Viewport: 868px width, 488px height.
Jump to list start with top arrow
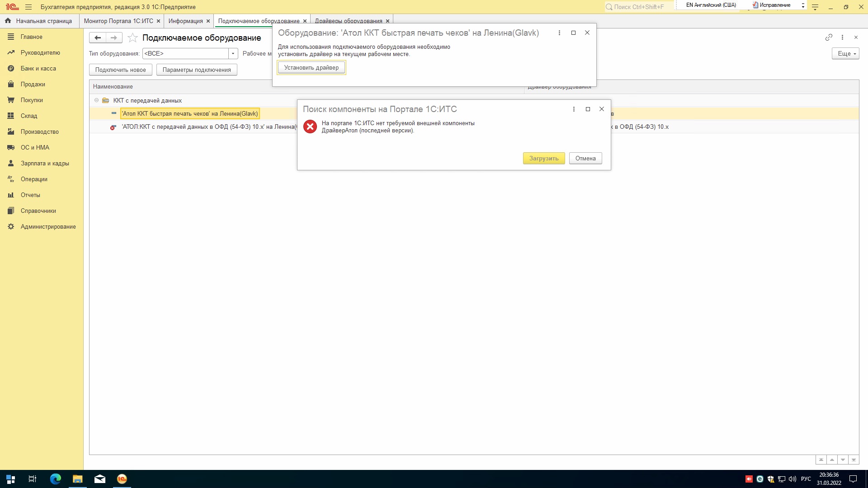pyautogui.click(x=821, y=460)
